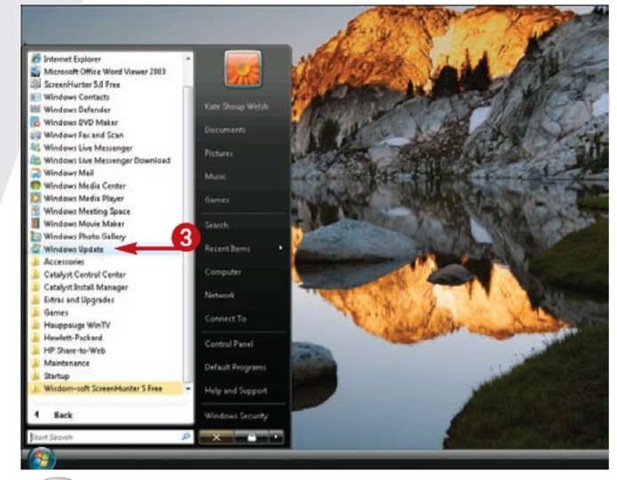Start Windows Fax and Scan icon
This screenshot has height=480, width=617.
tap(36, 135)
